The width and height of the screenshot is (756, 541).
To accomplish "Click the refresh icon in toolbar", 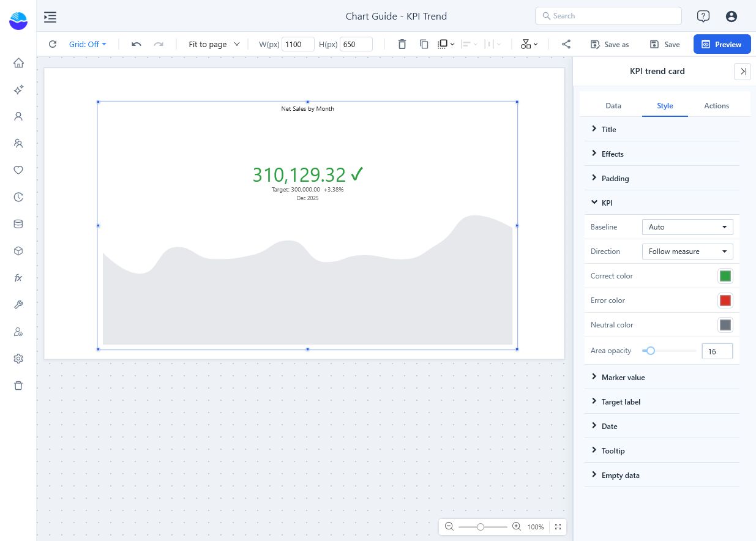I will point(53,44).
